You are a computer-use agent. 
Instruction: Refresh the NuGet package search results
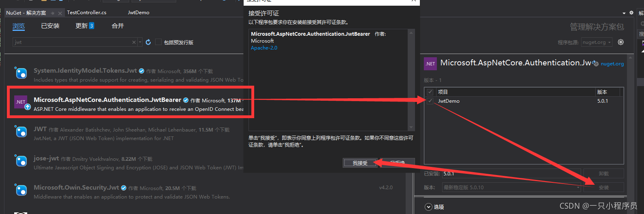pyautogui.click(x=148, y=42)
